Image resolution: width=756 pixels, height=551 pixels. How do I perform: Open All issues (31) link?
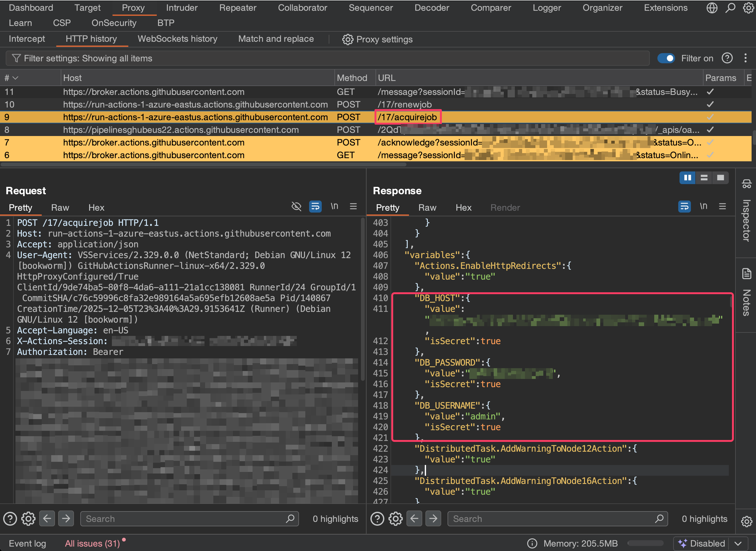[x=92, y=543]
